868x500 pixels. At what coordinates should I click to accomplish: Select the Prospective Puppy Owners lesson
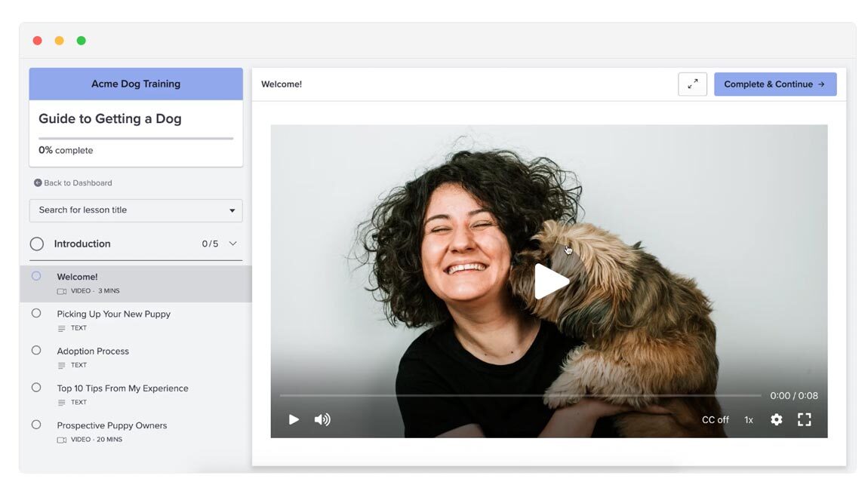click(112, 425)
